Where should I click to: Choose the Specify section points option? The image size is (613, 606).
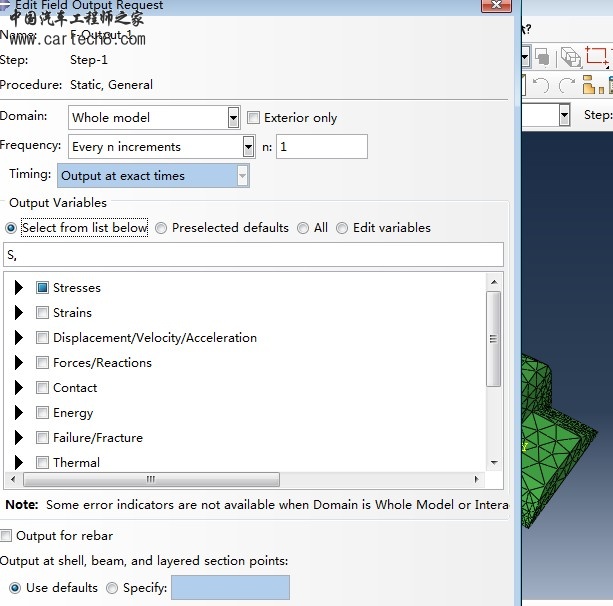112,588
